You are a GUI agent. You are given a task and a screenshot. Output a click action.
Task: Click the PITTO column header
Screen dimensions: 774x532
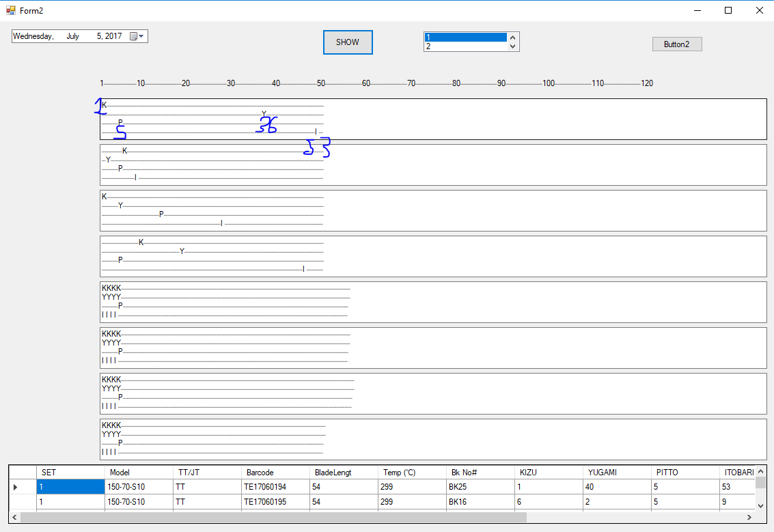pos(686,473)
